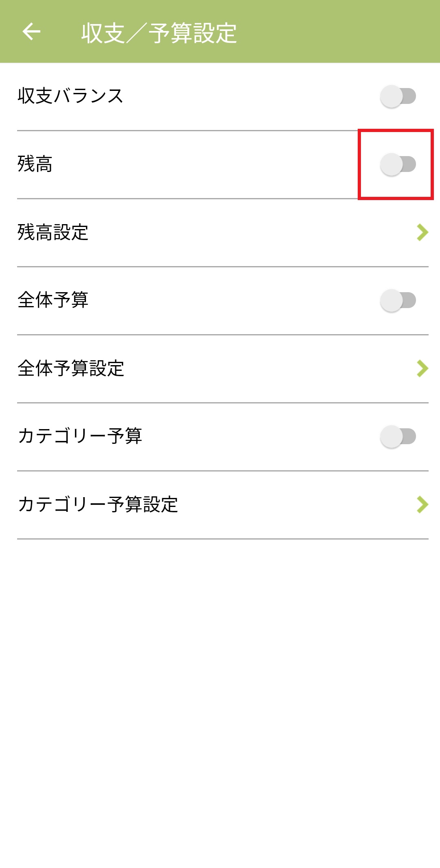Viewport: 440px width, 868px height.
Task: Tap the chevron beside 全体予算設定
Action: (422, 368)
